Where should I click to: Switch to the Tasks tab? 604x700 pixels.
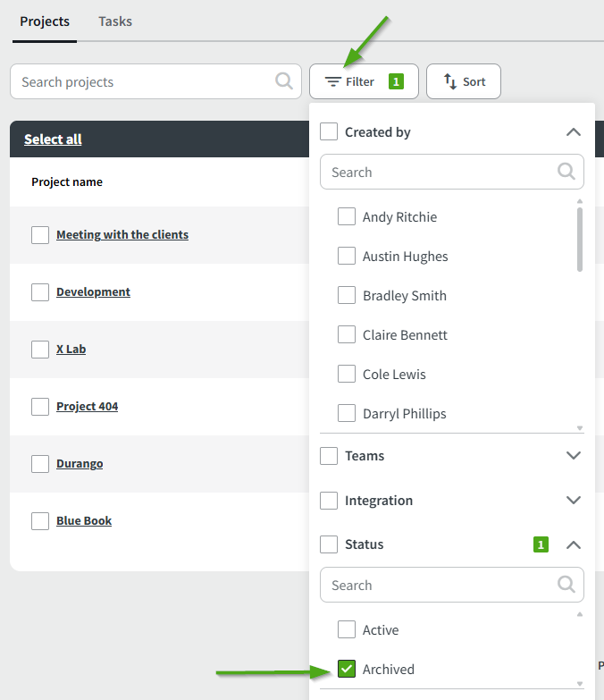tap(115, 21)
